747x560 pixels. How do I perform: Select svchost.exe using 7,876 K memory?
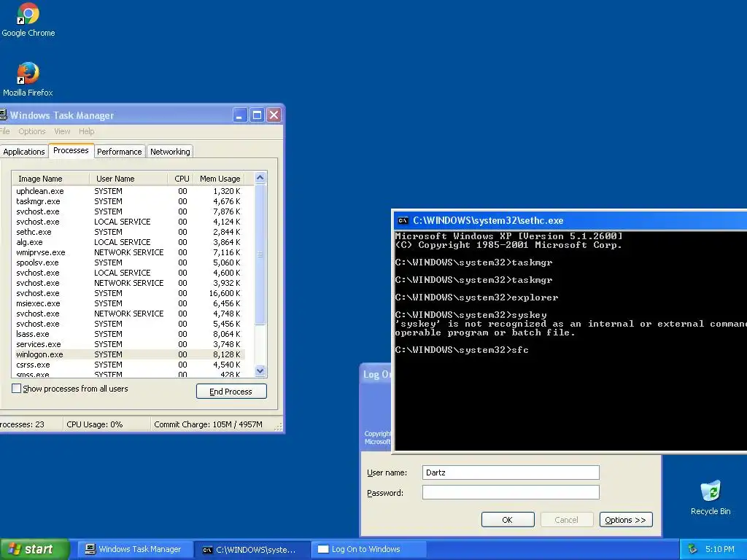click(128, 211)
